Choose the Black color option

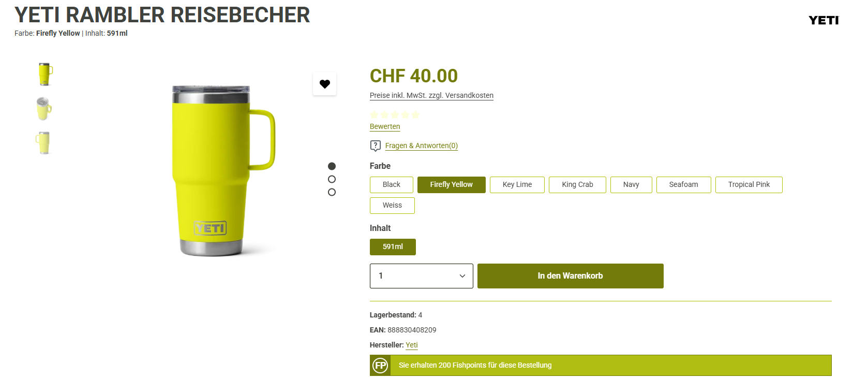pos(392,185)
